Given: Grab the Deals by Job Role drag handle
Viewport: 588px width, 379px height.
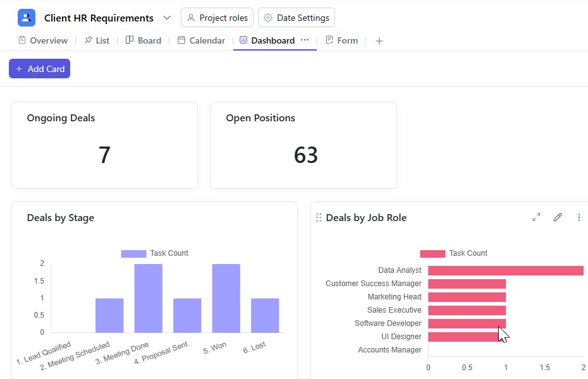Looking at the screenshot, I should coord(319,217).
